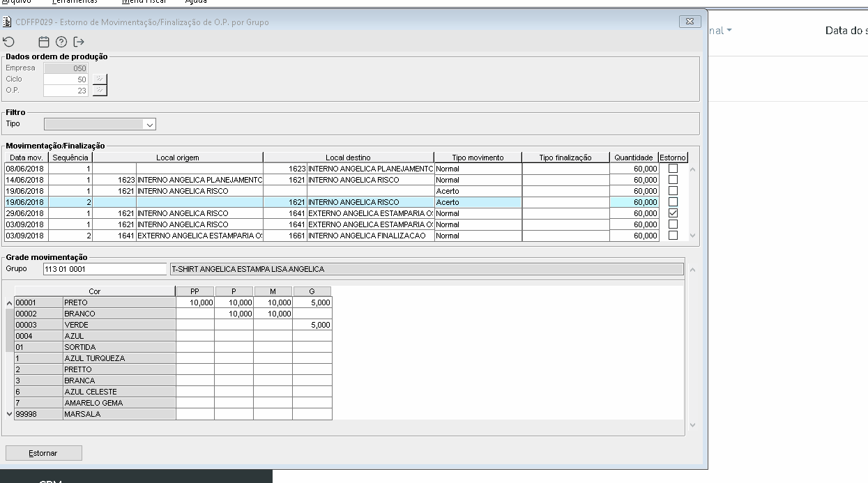
Task: Click 60,000 quantity in 08/06/2018 row
Action: pos(634,169)
